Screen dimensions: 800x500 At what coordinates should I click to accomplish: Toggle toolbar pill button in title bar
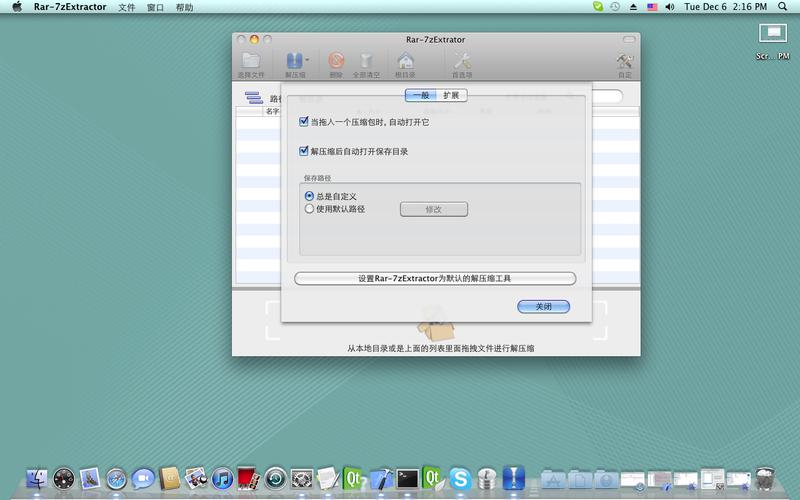(x=629, y=39)
